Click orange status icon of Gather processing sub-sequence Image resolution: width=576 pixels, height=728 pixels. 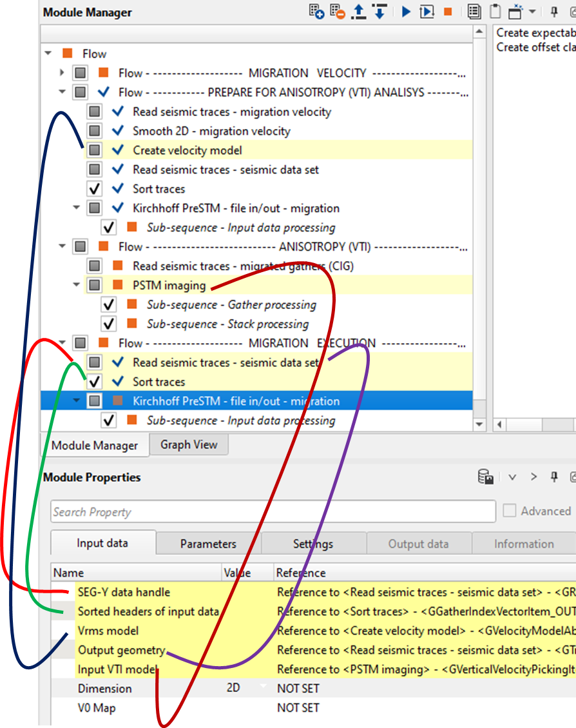[x=132, y=304]
